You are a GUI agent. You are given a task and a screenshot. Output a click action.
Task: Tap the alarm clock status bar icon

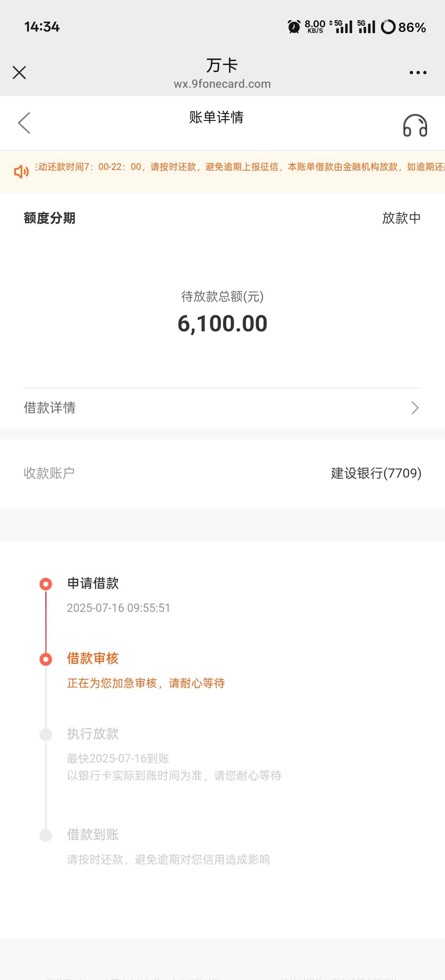point(294,27)
